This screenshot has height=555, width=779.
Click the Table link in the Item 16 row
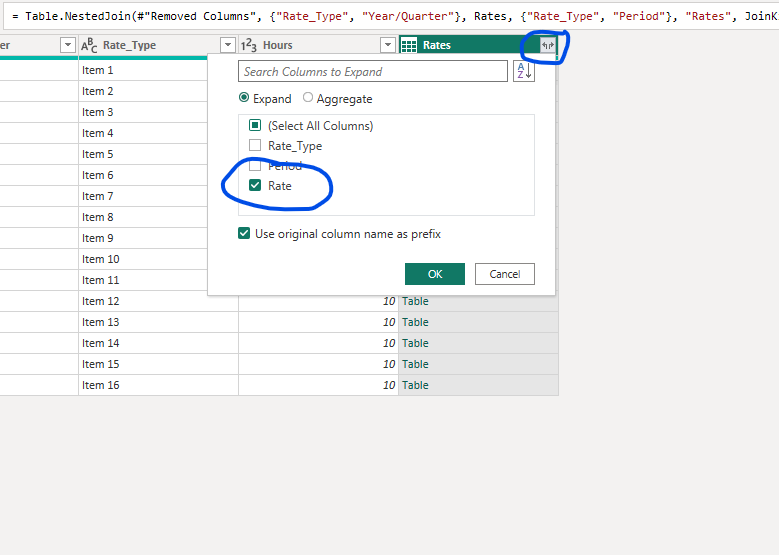click(x=415, y=385)
